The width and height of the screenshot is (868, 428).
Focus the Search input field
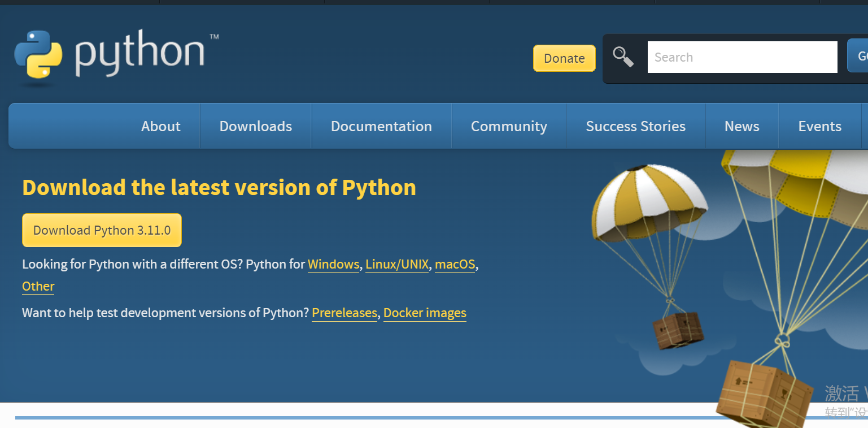pos(742,57)
